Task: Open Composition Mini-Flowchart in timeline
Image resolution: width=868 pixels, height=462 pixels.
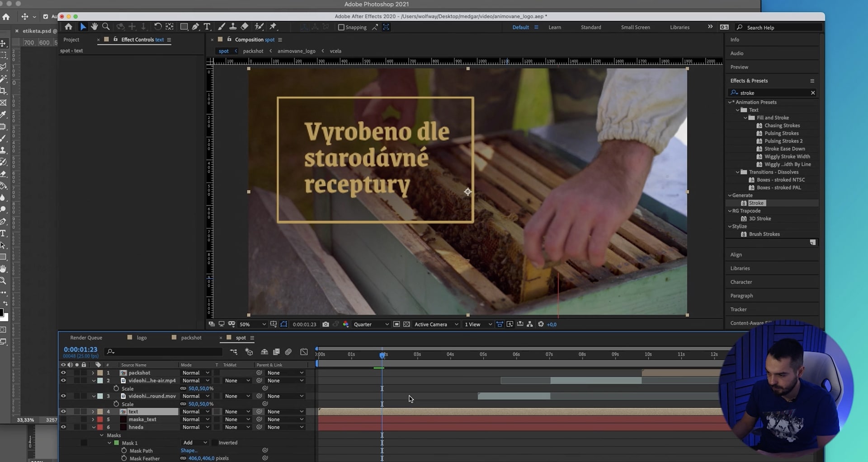Action: coord(233,351)
